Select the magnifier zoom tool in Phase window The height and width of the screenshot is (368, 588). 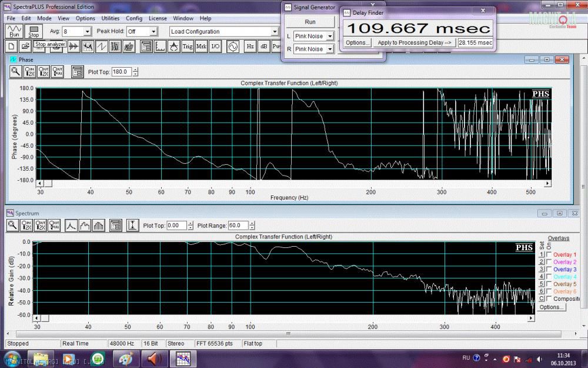[x=15, y=72]
